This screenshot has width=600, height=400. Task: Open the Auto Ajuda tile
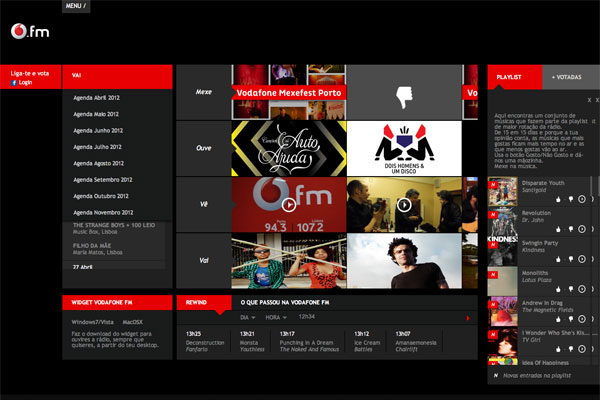tap(289, 149)
